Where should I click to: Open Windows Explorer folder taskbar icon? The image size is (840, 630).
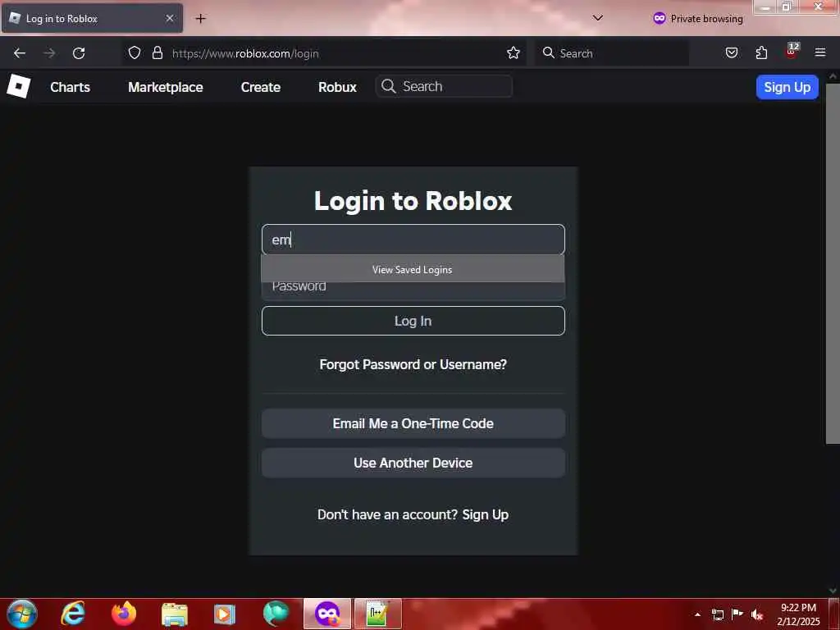coord(175,614)
